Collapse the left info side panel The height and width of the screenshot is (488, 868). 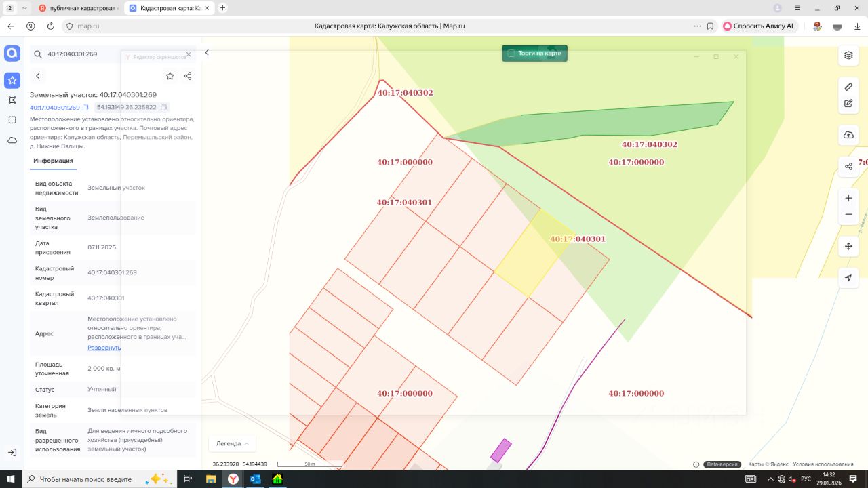(207, 52)
